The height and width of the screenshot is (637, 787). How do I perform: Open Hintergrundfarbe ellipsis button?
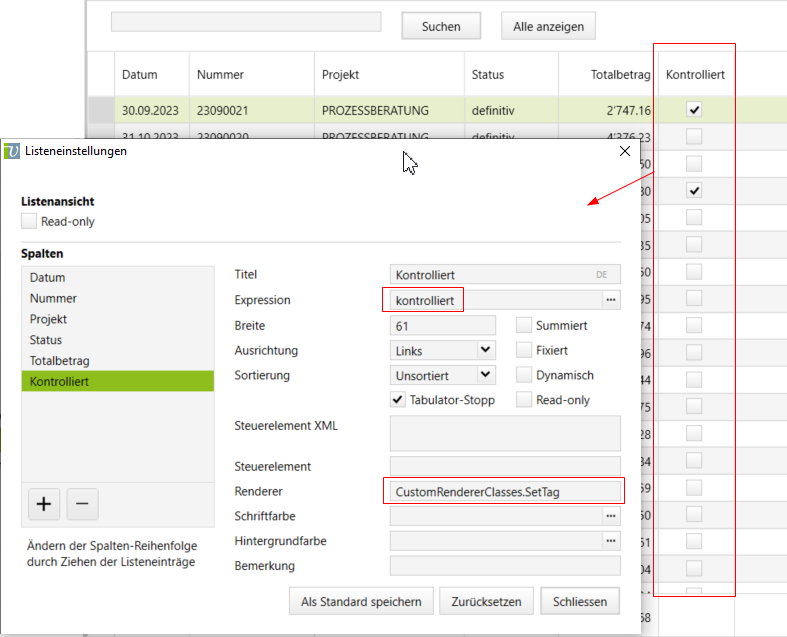point(610,541)
